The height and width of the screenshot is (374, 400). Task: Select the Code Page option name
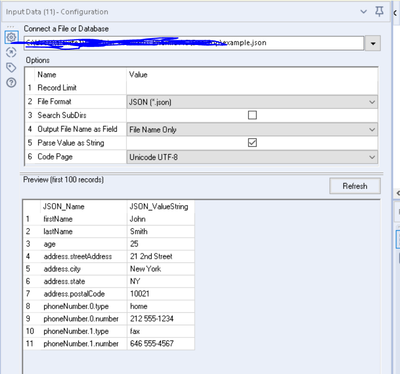(55, 157)
